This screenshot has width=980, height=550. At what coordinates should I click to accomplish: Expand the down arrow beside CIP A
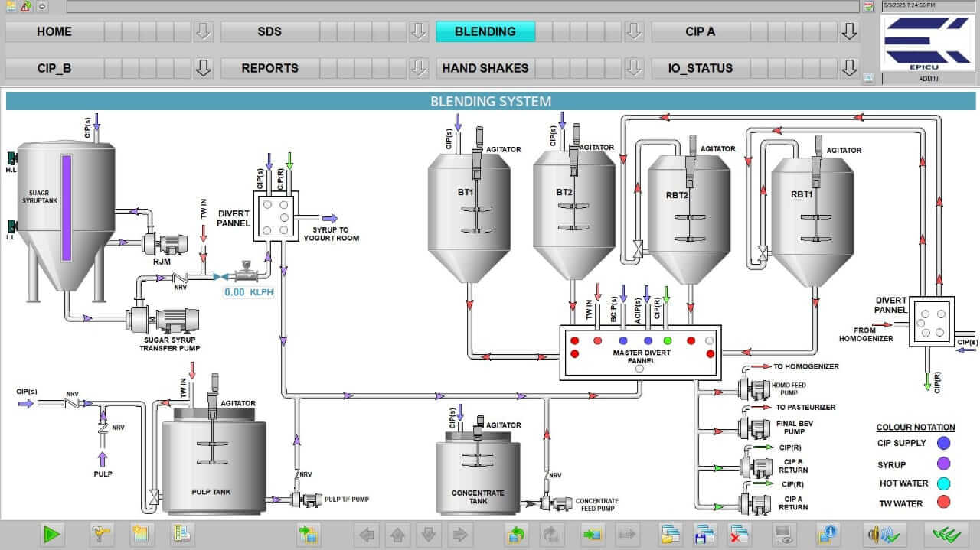click(849, 31)
